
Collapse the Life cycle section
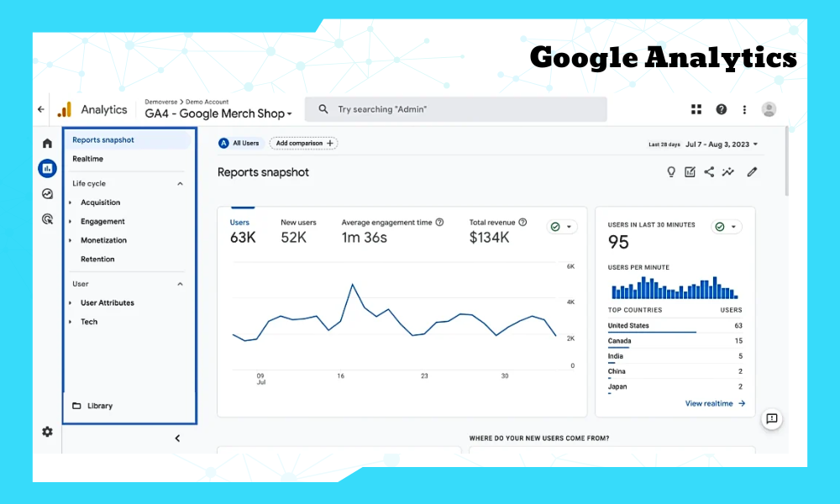[x=180, y=183]
